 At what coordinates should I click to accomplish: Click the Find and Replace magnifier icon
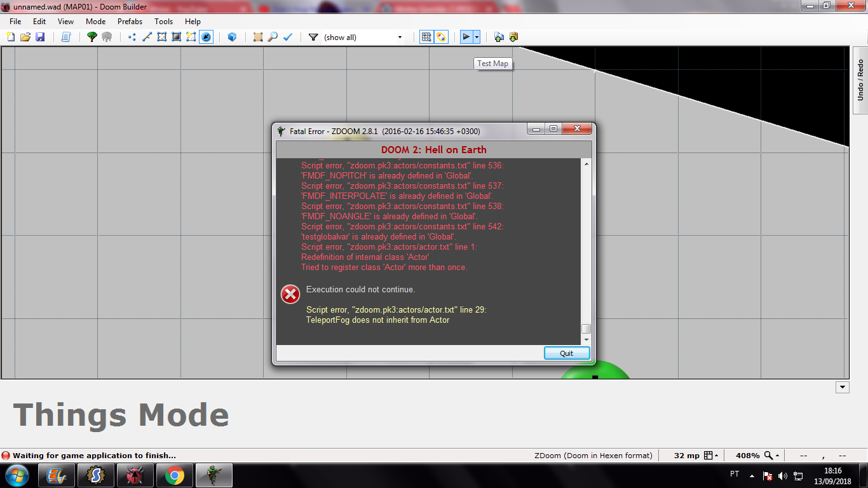273,37
